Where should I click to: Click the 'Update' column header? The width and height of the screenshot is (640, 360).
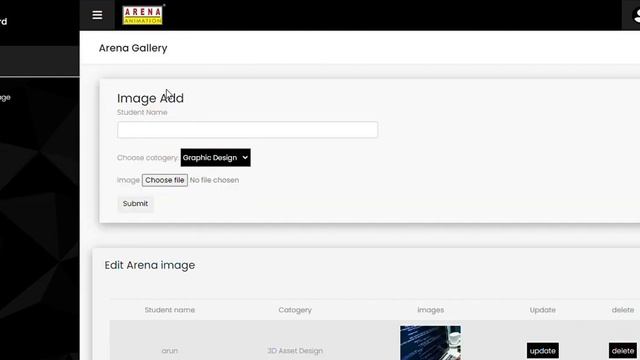542,310
